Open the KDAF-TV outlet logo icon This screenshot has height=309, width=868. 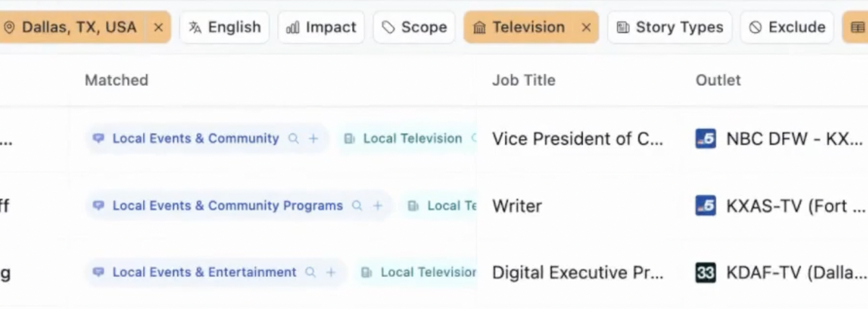(x=705, y=273)
